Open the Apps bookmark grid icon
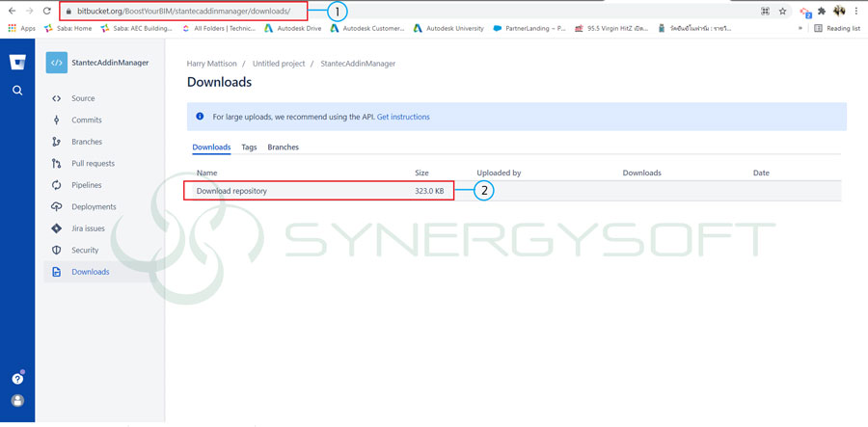Viewport: 868px width, 427px height. [x=13, y=28]
